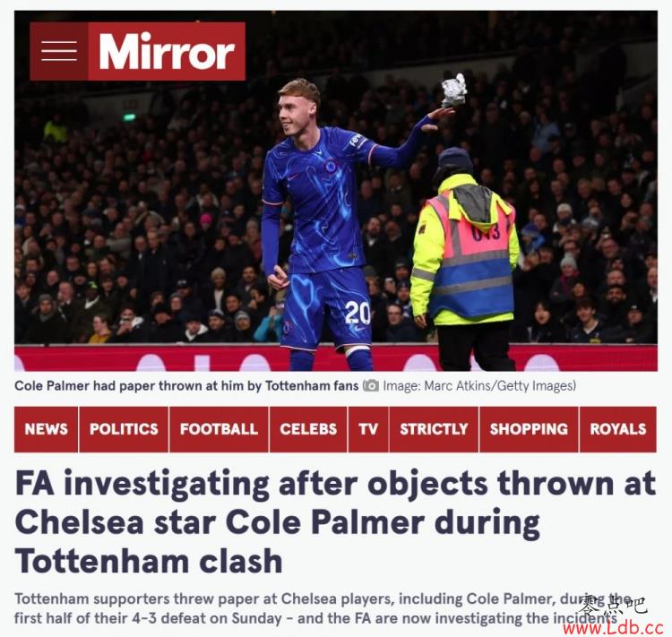The width and height of the screenshot is (672, 637).
Task: Open the TV section
Action: tap(368, 429)
